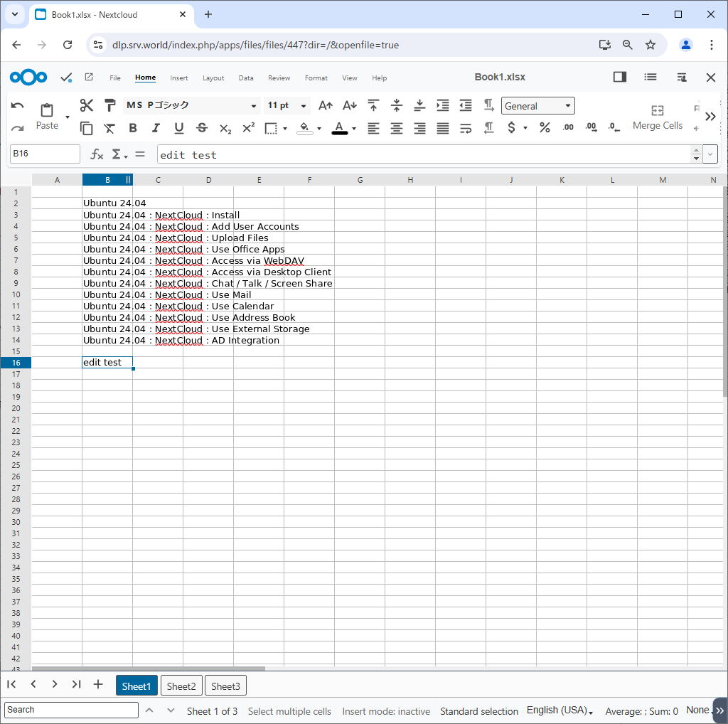Show more toolbar options
This screenshot has height=724, width=728.
click(x=710, y=117)
